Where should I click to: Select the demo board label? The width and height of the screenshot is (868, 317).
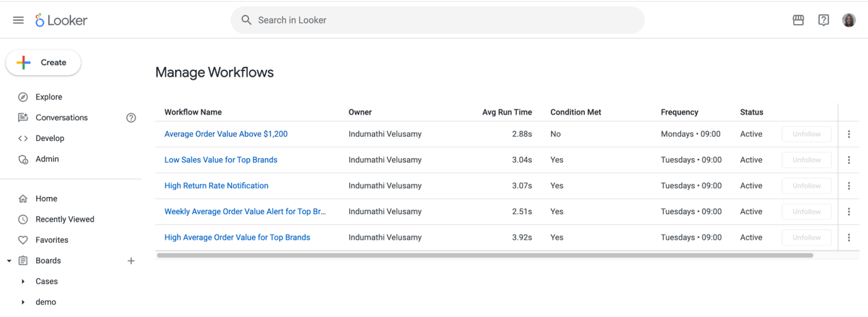(45, 302)
